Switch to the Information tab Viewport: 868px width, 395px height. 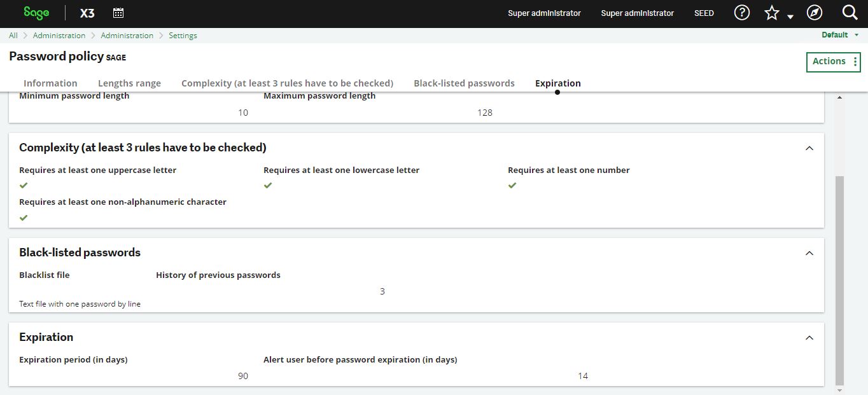[x=50, y=83]
